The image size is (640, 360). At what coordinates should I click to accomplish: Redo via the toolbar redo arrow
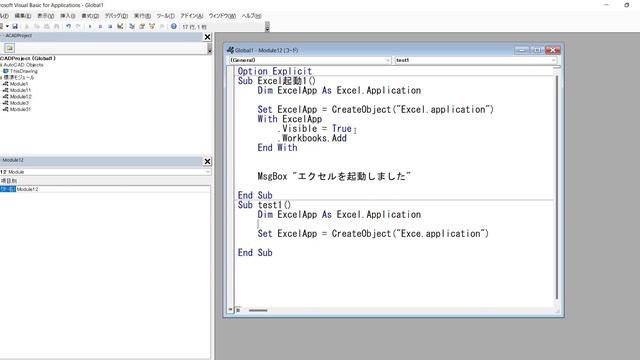pyautogui.click(x=78, y=26)
